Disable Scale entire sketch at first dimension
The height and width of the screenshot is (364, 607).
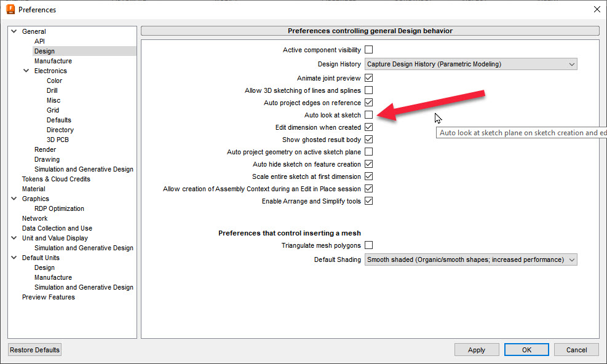coord(368,176)
